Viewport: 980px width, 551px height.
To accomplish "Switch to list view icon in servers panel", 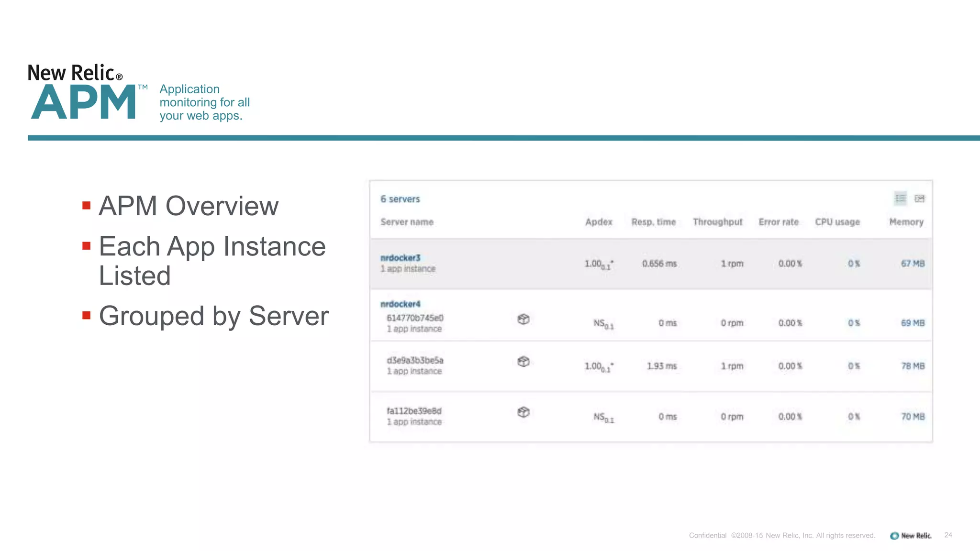I will point(900,198).
